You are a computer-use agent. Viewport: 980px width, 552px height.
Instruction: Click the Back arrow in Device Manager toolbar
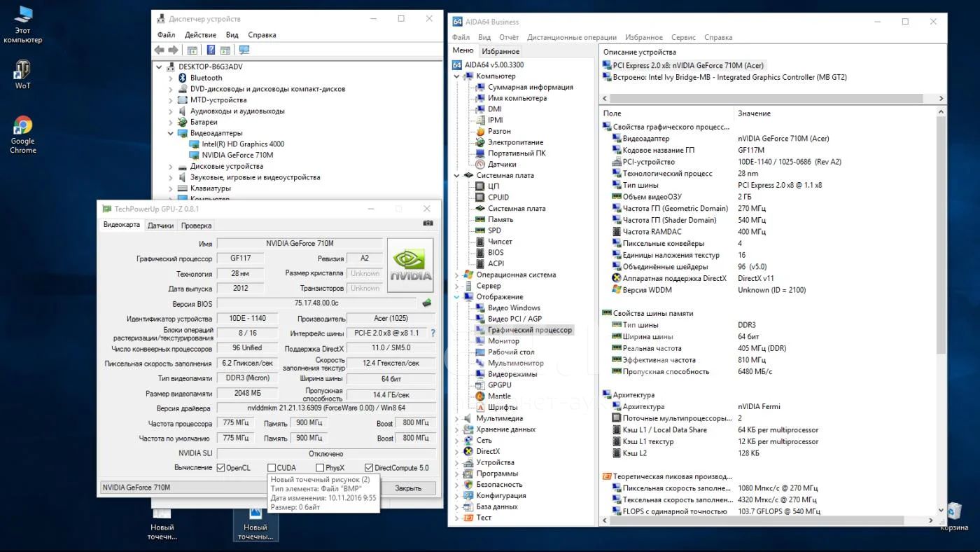click(x=160, y=50)
